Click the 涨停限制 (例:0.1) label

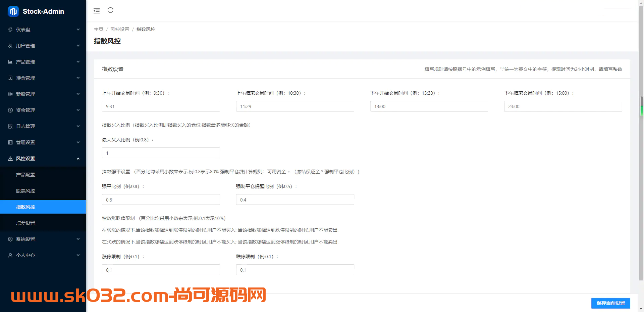pyautogui.click(x=123, y=257)
